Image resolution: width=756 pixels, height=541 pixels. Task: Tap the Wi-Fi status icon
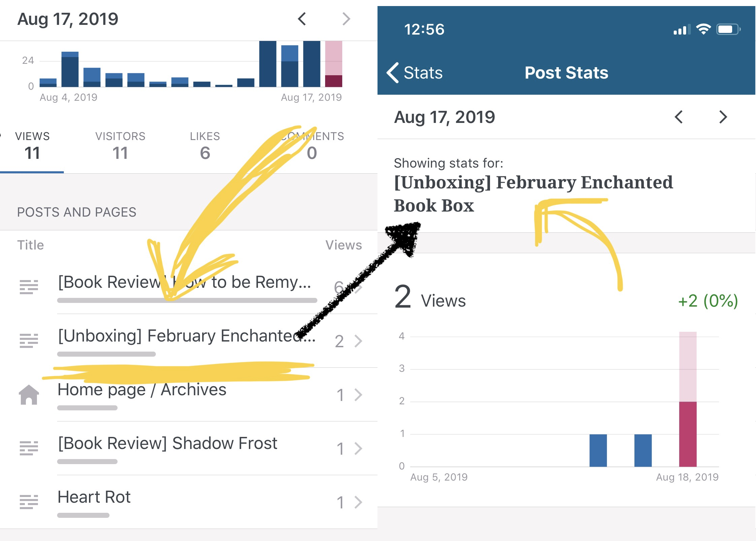point(703,30)
